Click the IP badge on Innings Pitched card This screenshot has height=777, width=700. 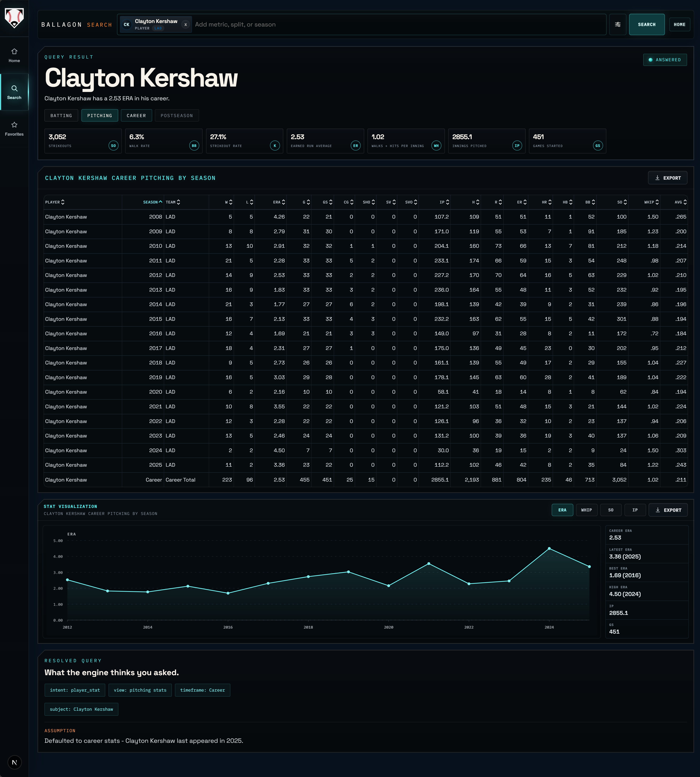(x=517, y=146)
